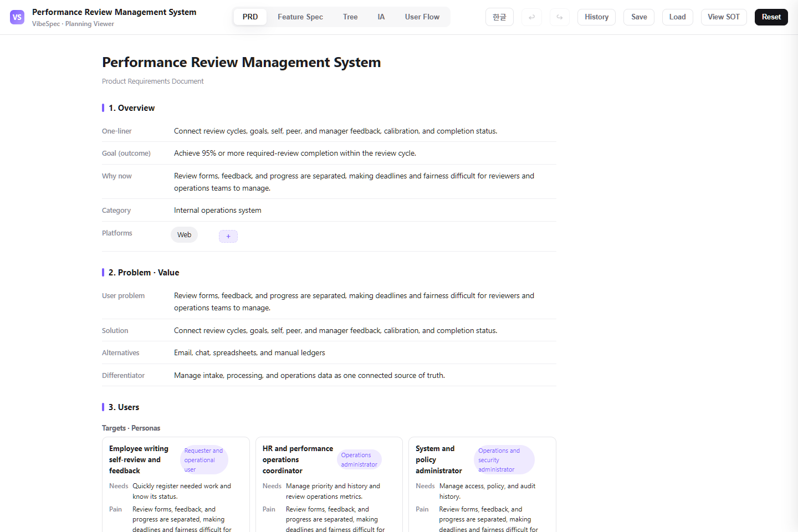Screen dimensions: 798x532
Task: Click the 'Operations and security administrator' tag
Action: click(504, 460)
